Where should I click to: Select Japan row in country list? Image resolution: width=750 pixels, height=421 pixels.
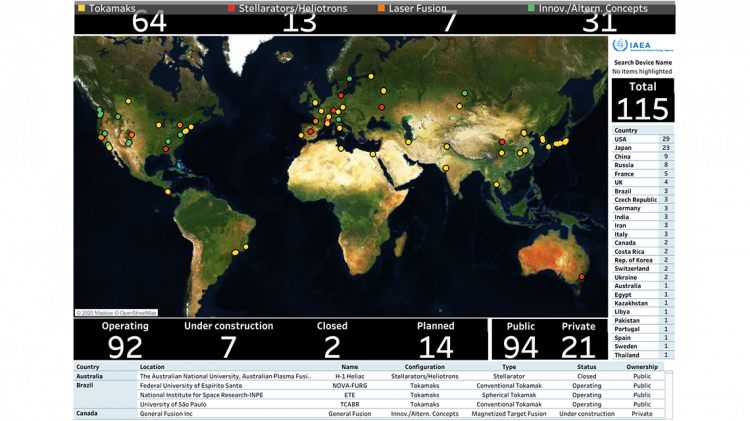643,148
